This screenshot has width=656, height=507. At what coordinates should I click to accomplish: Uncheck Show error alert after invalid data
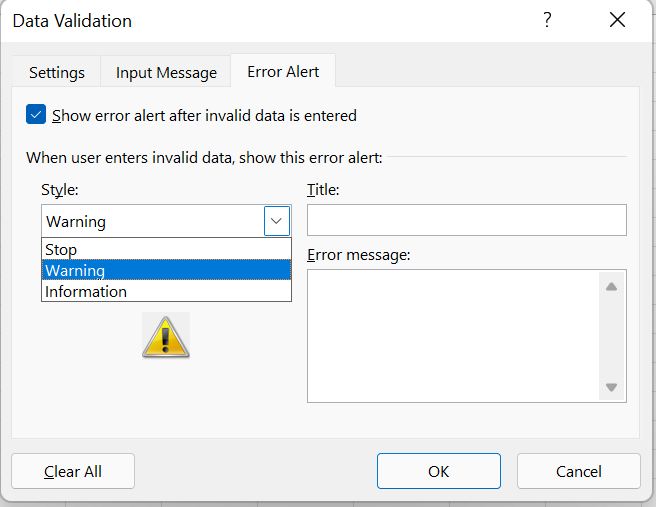36,115
